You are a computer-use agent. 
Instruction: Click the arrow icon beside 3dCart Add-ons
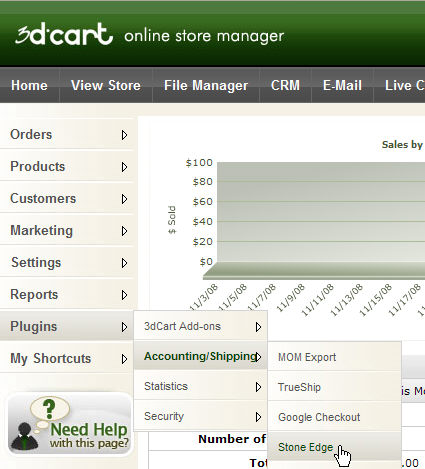(258, 327)
